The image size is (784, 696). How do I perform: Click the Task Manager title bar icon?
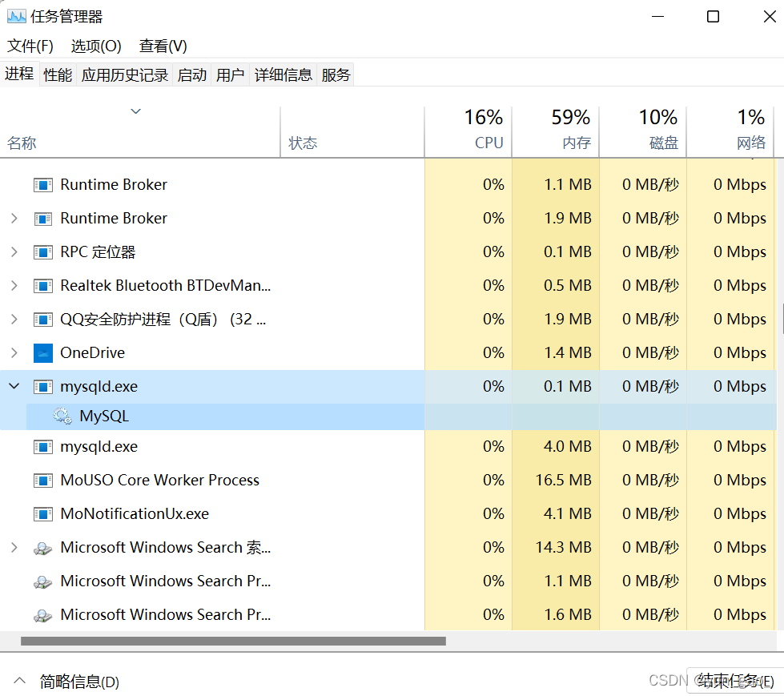point(17,16)
